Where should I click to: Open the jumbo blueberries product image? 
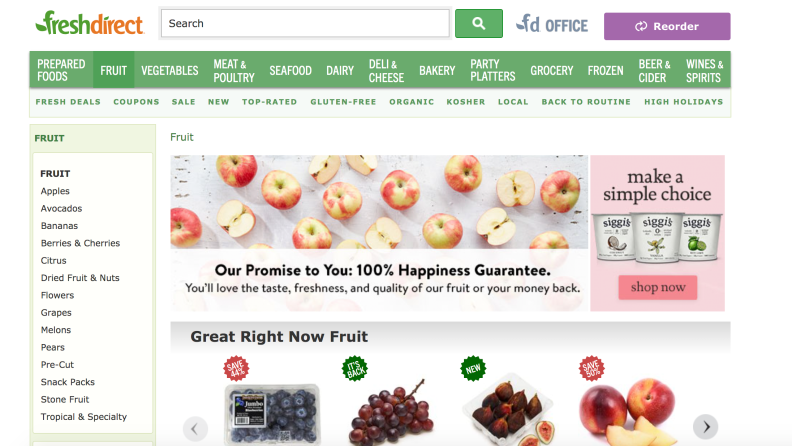pos(272,414)
